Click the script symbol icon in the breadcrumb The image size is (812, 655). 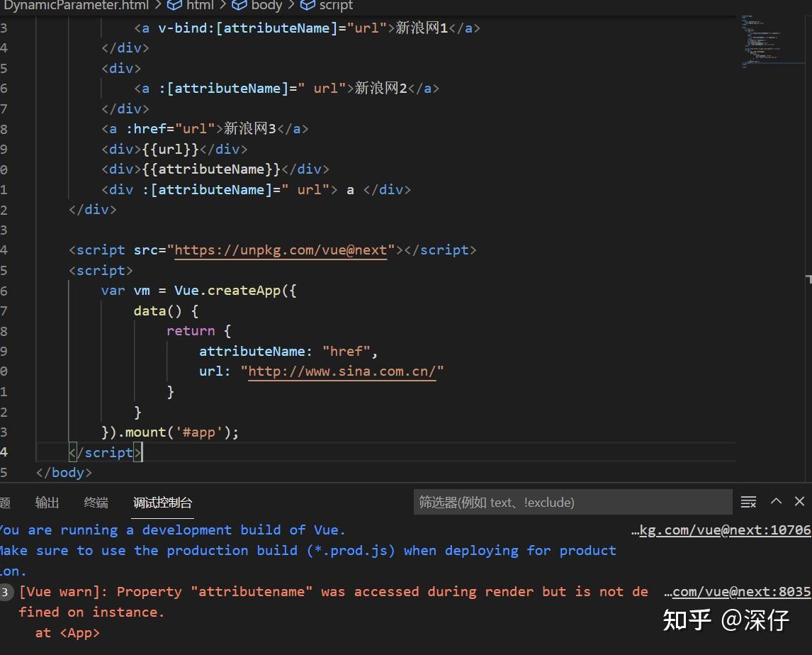(x=308, y=6)
